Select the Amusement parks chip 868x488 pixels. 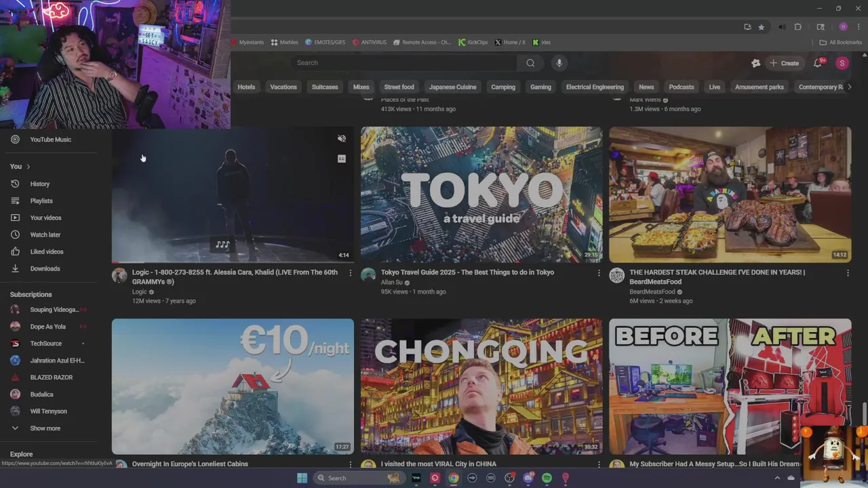(759, 87)
